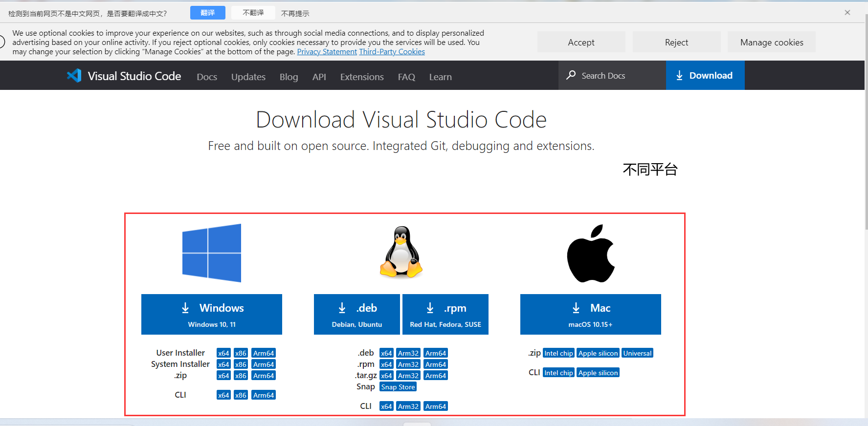Accept optional cookies
Image resolution: width=868 pixels, height=426 pixels.
pos(581,42)
